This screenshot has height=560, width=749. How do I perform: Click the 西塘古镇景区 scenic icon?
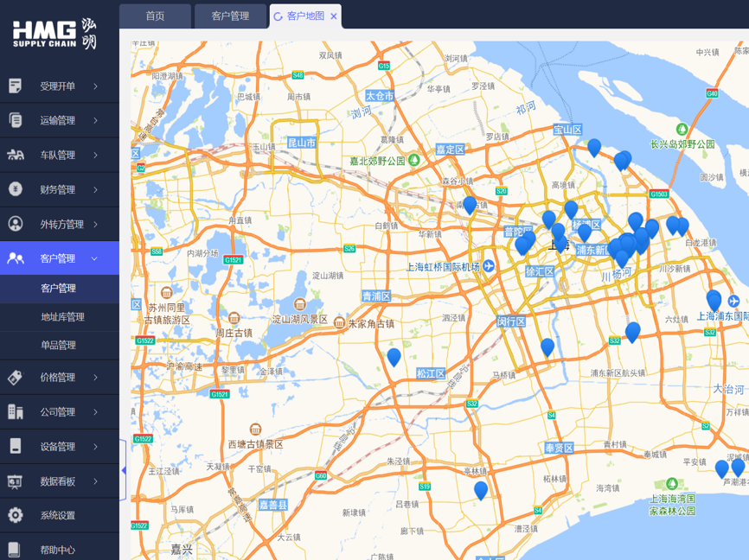pyautogui.click(x=255, y=429)
